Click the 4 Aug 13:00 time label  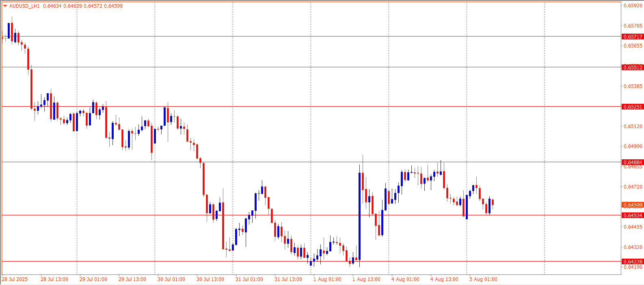click(x=444, y=279)
